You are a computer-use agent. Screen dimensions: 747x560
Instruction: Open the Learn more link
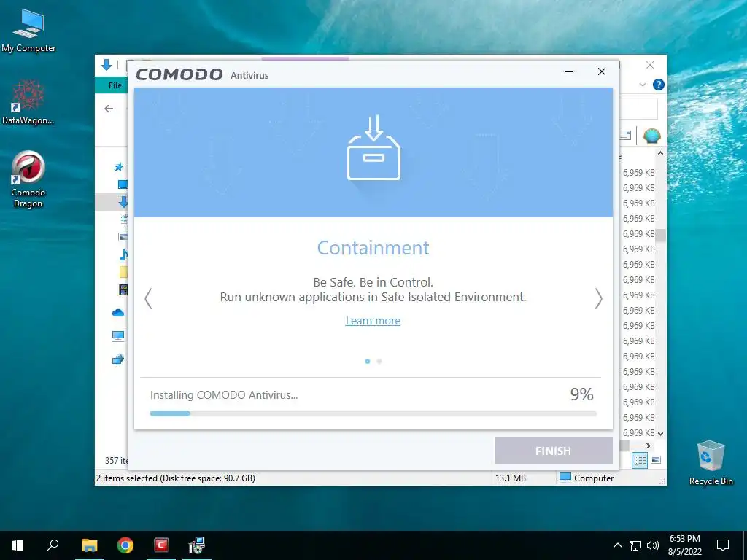pyautogui.click(x=373, y=321)
